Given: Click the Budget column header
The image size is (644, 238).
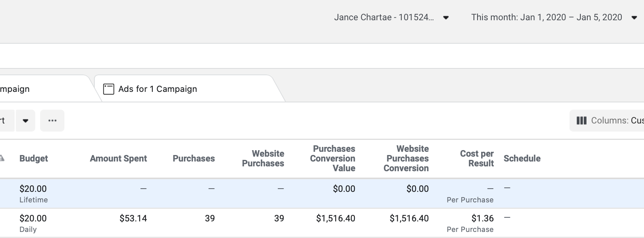Looking at the screenshot, I should [34, 159].
